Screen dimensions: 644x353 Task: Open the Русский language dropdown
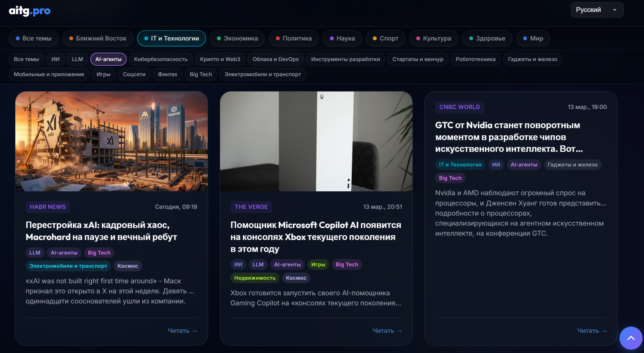(x=597, y=10)
